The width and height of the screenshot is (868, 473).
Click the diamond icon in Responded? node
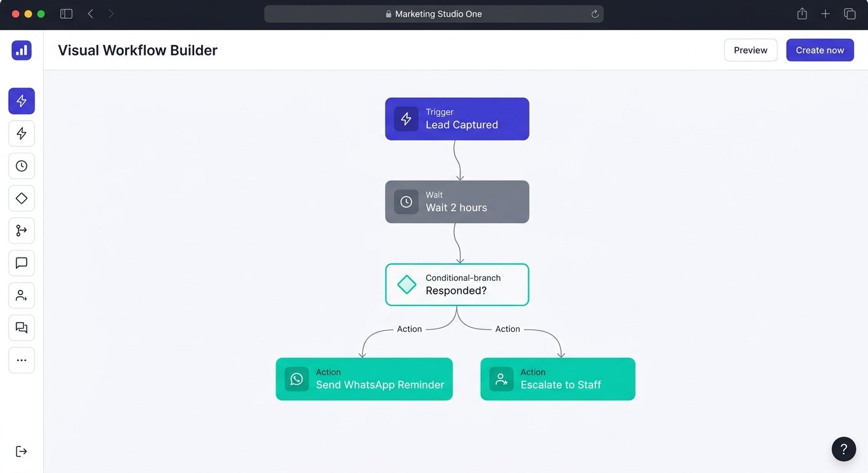pyautogui.click(x=407, y=285)
